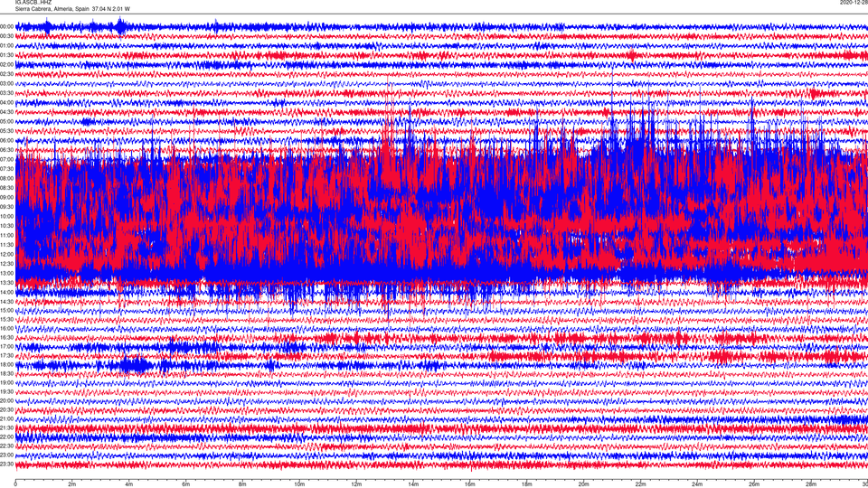Click the 14m tick label on minutes axis
The image size is (868, 488).
413,484
